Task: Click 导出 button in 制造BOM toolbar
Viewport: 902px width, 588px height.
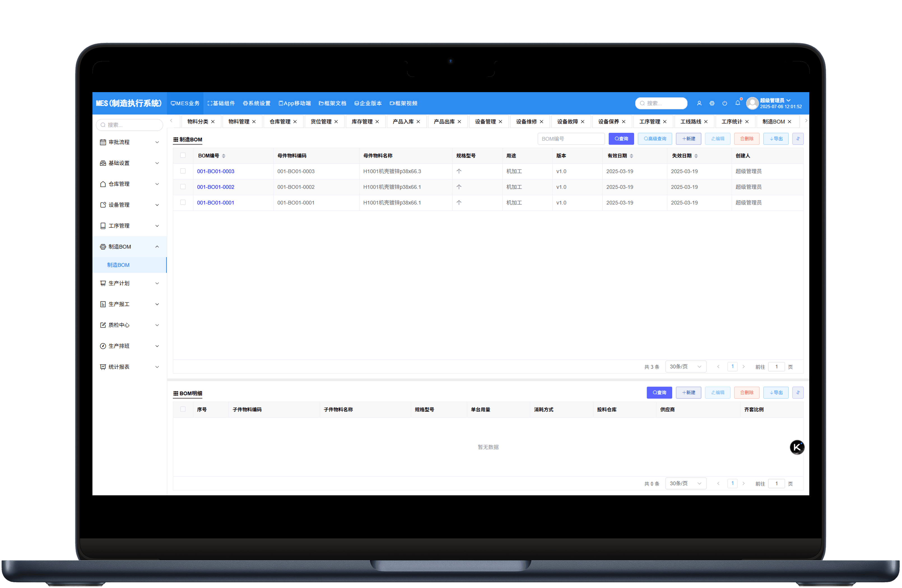Action: [x=776, y=139]
